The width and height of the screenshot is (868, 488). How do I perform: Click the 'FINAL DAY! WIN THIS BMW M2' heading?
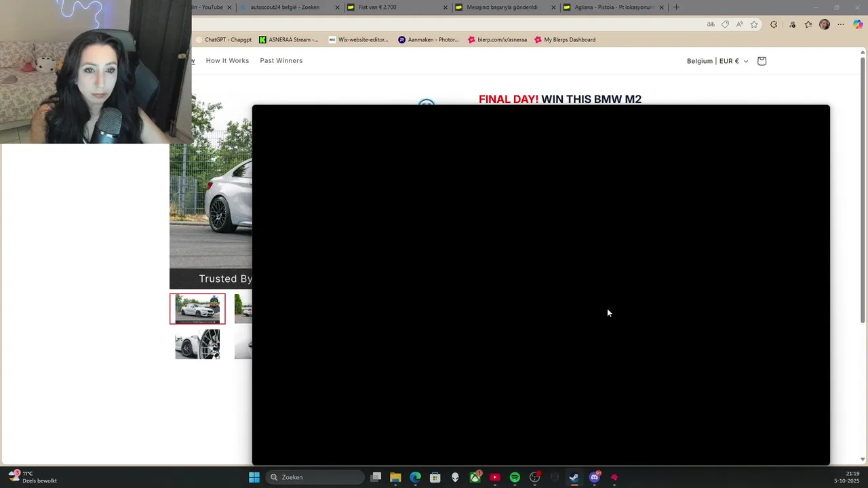[560, 99]
